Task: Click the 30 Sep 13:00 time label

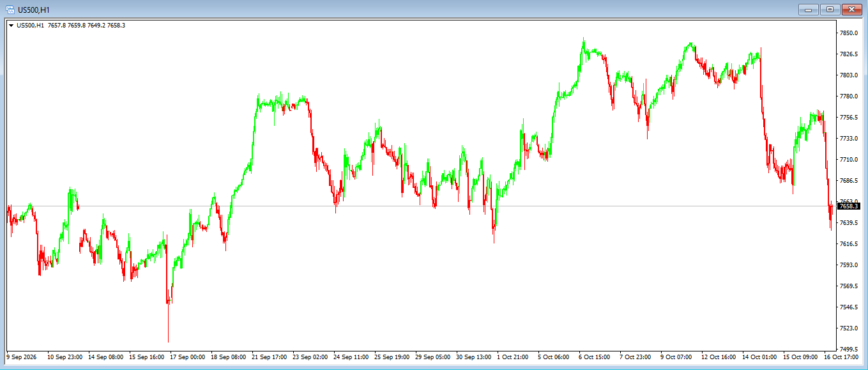Action: click(x=474, y=357)
